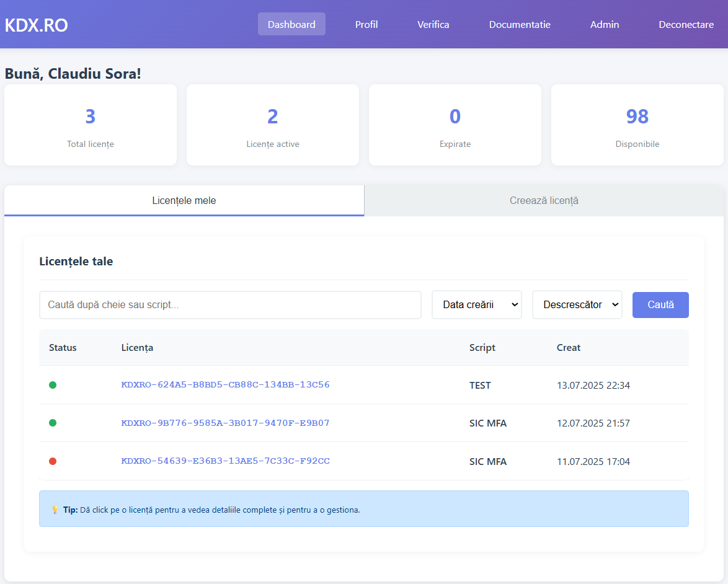Open the Admin panel
The width and height of the screenshot is (728, 584).
click(605, 24)
